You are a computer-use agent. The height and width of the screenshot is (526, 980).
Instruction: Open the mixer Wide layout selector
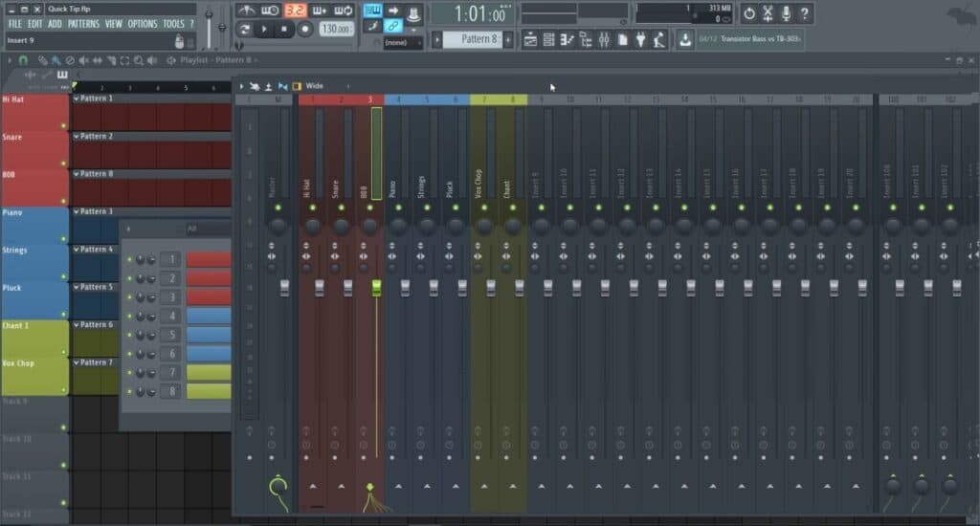click(314, 85)
